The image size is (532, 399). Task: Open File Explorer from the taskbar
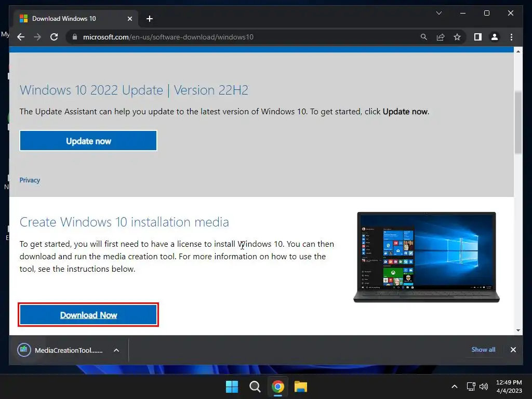click(301, 387)
